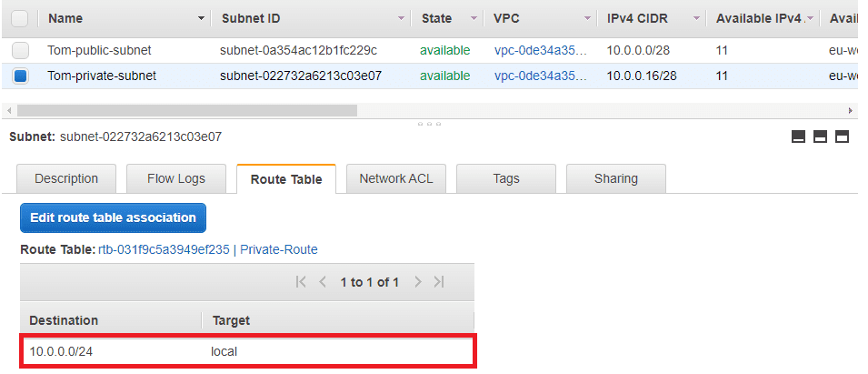Image resolution: width=868 pixels, height=374 pixels.
Task: Open the State column dropdown arrow
Action: [x=474, y=18]
